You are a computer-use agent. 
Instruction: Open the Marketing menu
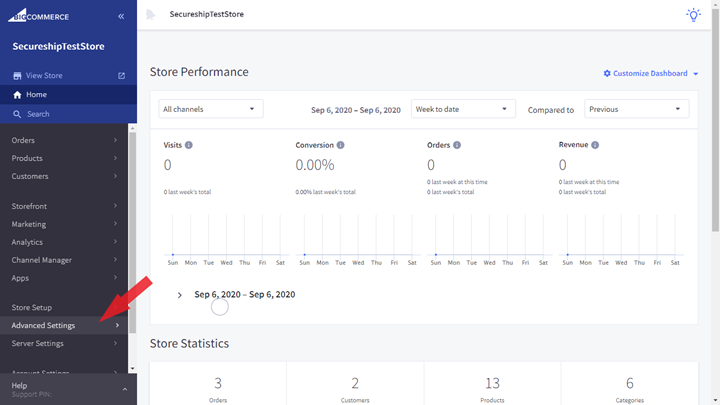[x=64, y=224]
